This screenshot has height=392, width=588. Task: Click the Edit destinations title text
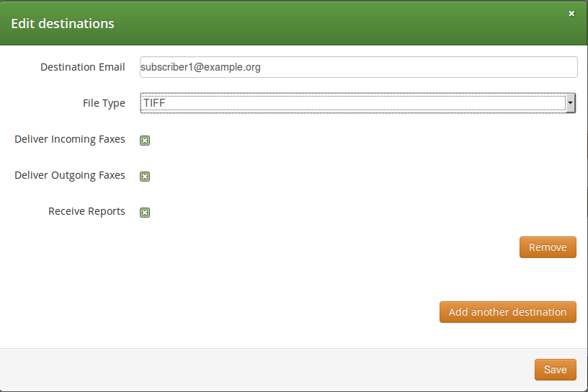coord(63,24)
